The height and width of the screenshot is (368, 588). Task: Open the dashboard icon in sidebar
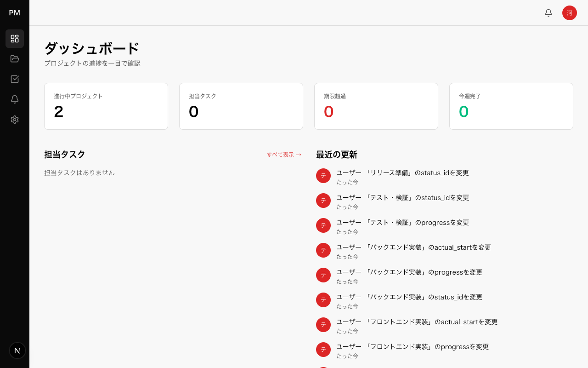[15, 39]
